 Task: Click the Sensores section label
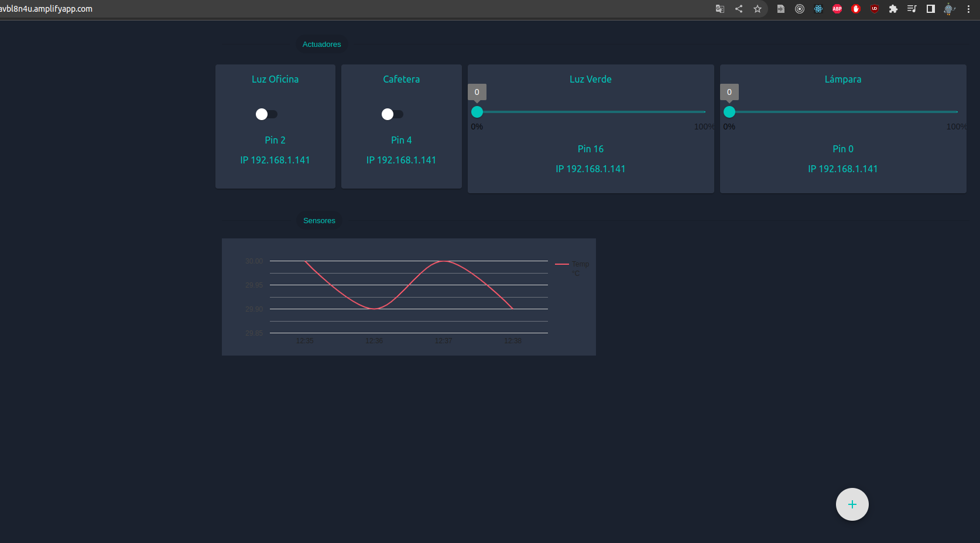coord(319,221)
